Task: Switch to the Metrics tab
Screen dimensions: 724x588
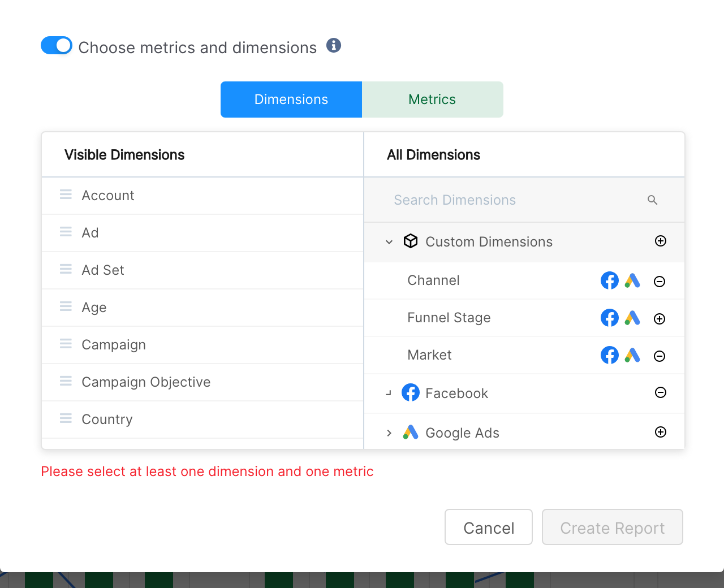Action: tap(433, 100)
